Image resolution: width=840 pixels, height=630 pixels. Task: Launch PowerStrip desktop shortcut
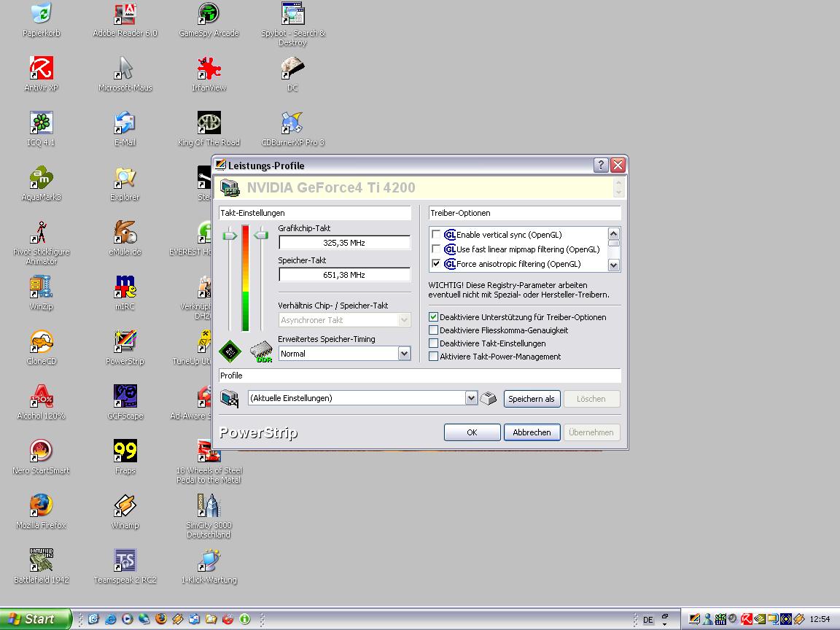(x=125, y=341)
